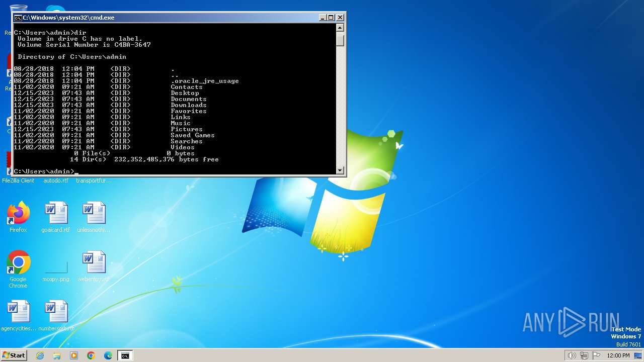Click '232,352,485,376 bytes free' text
Image resolution: width=644 pixels, height=362 pixels.
(x=167, y=159)
